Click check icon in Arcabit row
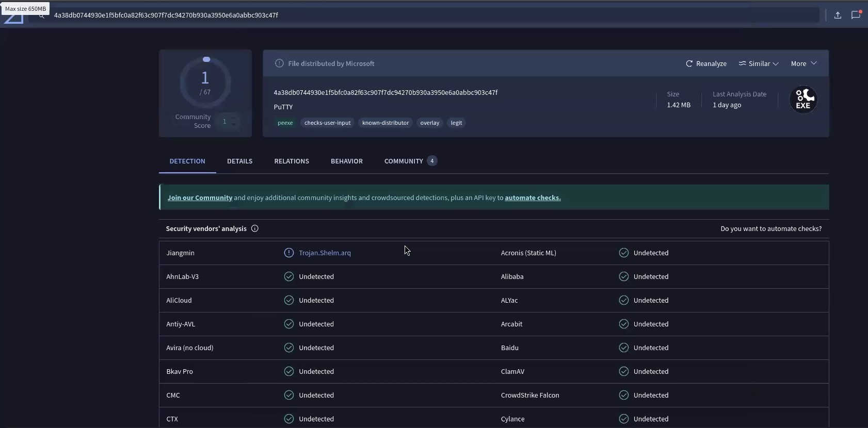The width and height of the screenshot is (868, 428). [624, 324]
